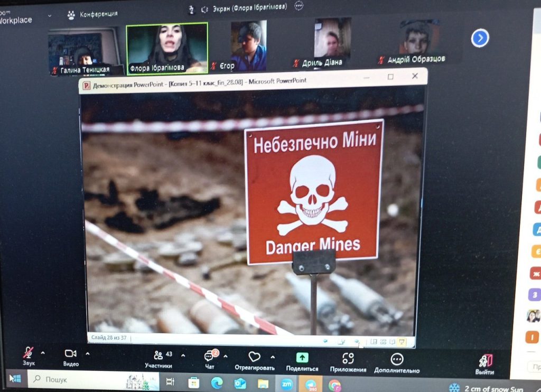Select the participant avatar with letter Ж
The width and height of the screenshot is (541, 392).
(x=536, y=274)
